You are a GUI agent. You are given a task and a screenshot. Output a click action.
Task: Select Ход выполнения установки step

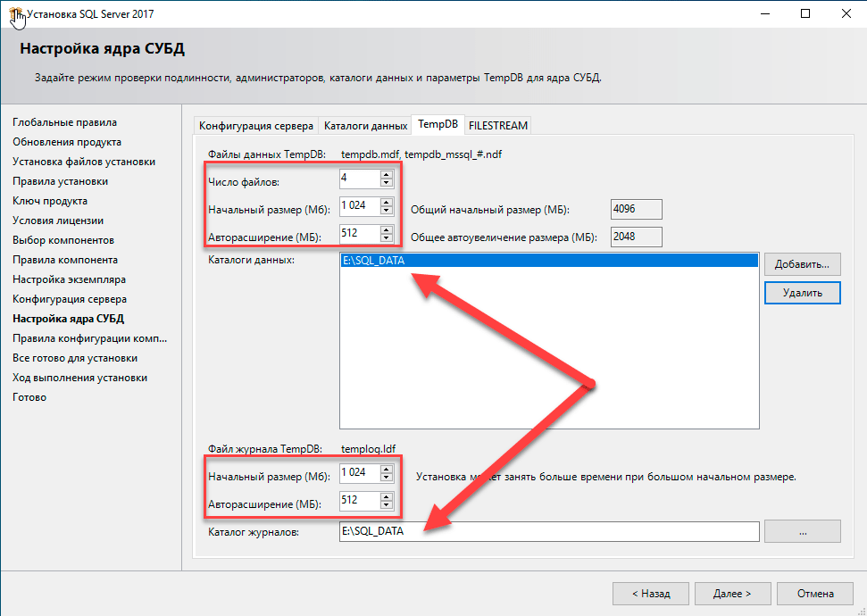tap(80, 378)
